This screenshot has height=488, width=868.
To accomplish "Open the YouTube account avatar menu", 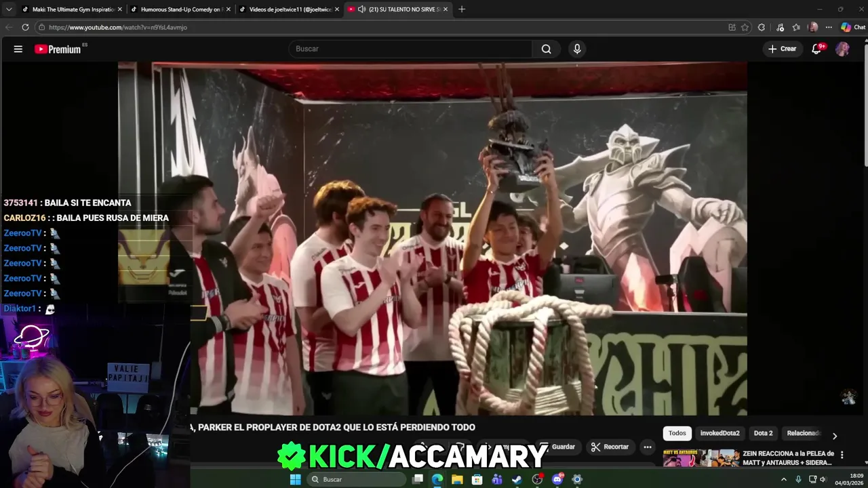I will [x=842, y=49].
